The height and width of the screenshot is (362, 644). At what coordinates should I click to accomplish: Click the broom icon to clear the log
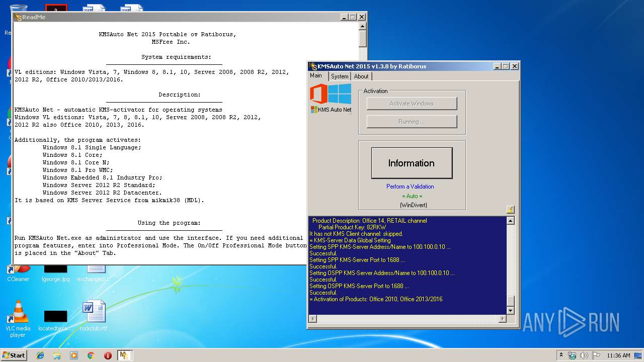[x=510, y=210]
